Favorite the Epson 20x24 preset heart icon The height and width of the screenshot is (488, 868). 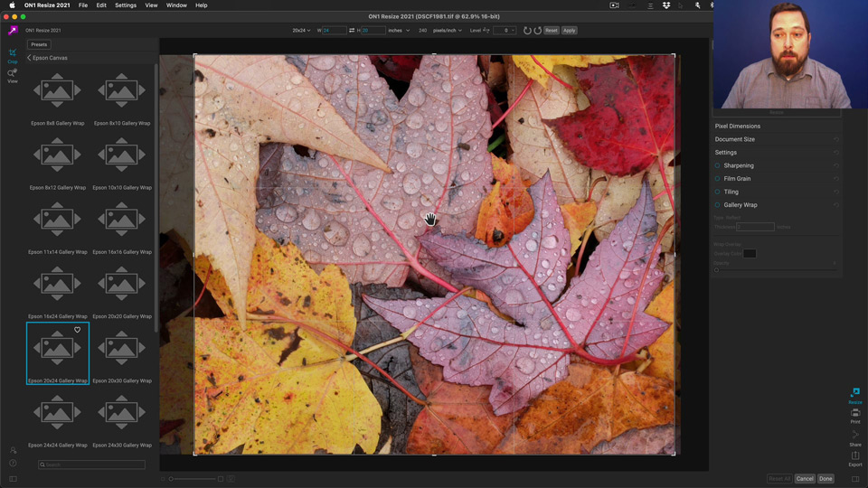coord(78,330)
